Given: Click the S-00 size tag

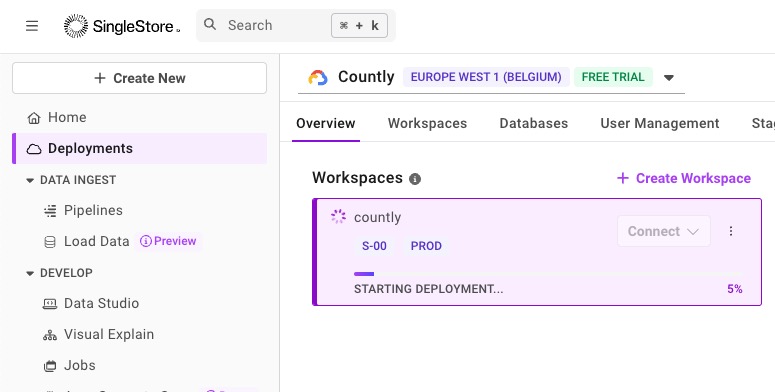Looking at the screenshot, I should click(374, 246).
